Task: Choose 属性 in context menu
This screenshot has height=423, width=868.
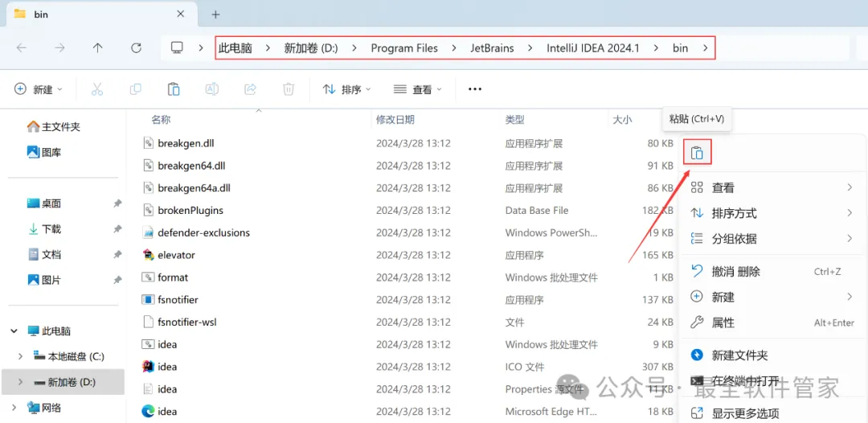Action: (x=772, y=322)
